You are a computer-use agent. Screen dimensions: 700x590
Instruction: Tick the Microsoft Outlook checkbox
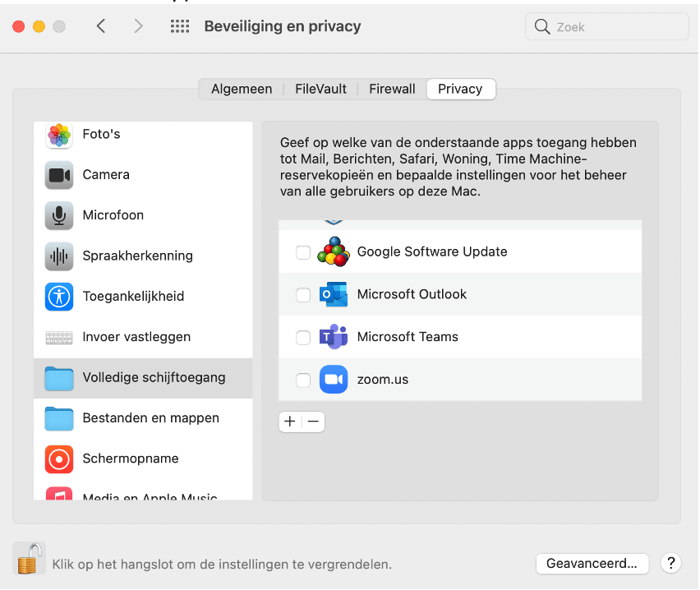303,295
